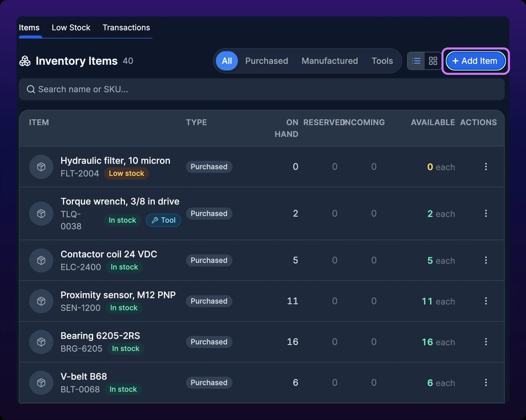Filter items by Tools type
Image resolution: width=526 pixels, height=420 pixels.
[x=382, y=61]
